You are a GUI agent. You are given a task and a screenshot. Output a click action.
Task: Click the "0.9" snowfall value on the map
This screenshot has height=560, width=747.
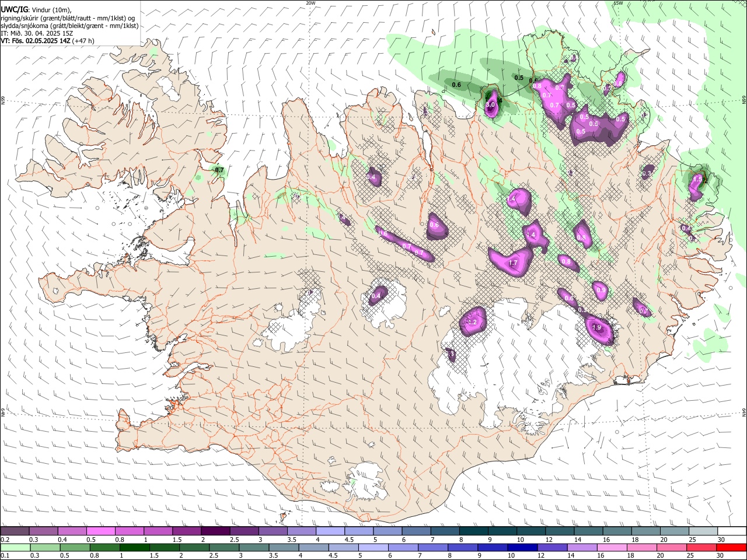[x=601, y=290]
